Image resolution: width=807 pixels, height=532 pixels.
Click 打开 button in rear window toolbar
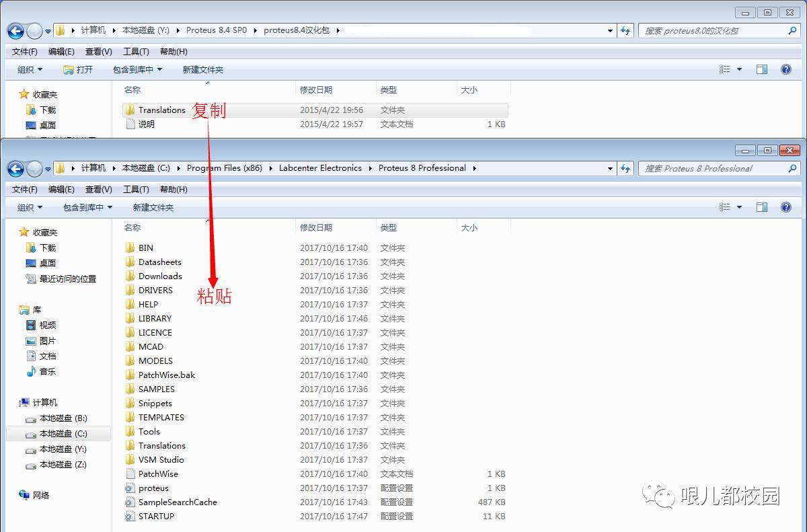click(78, 69)
